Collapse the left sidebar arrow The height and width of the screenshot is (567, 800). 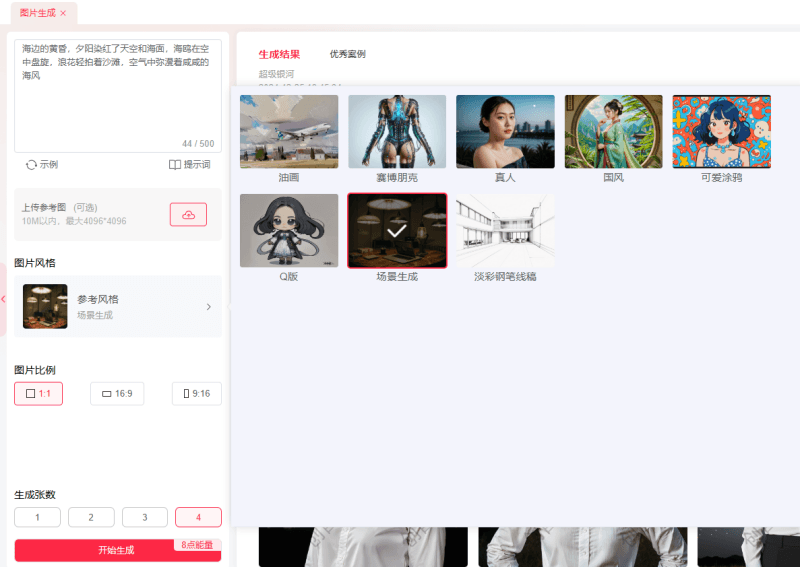(x=3, y=299)
